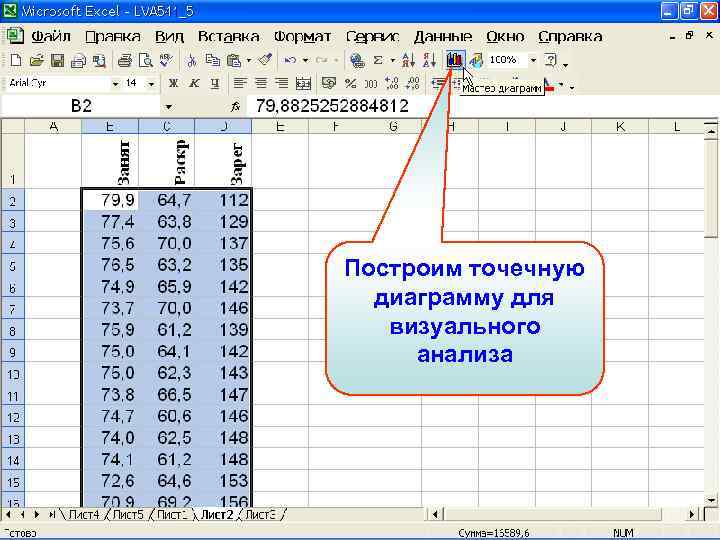Open the Вставка menu
Screen dimensions: 720x540
click(228, 36)
